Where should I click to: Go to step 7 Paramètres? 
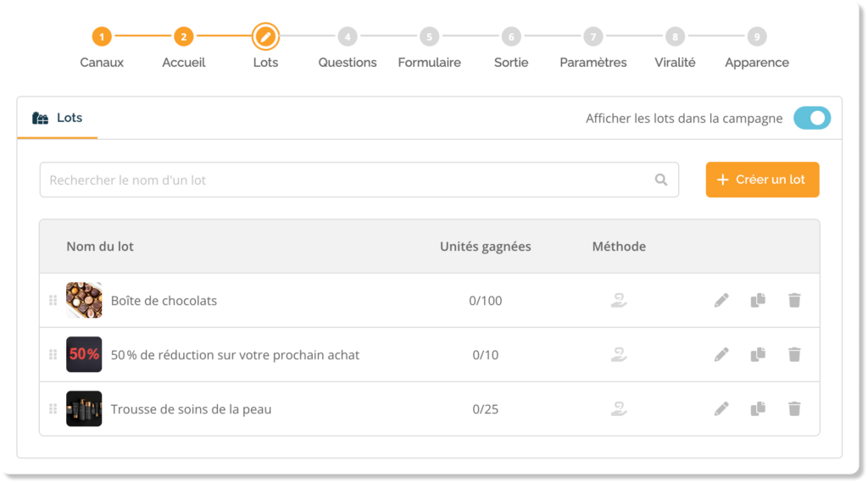(x=593, y=37)
